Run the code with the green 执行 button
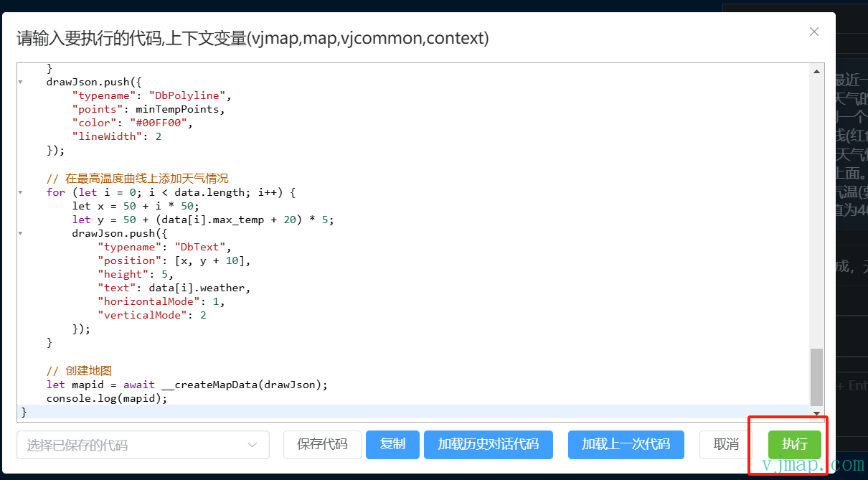 coord(794,444)
